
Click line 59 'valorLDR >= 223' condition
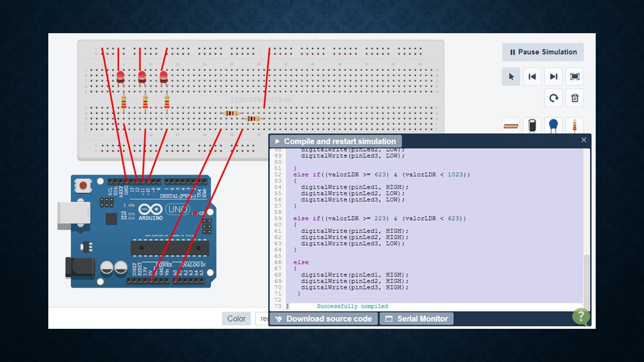pyautogui.click(x=358, y=218)
